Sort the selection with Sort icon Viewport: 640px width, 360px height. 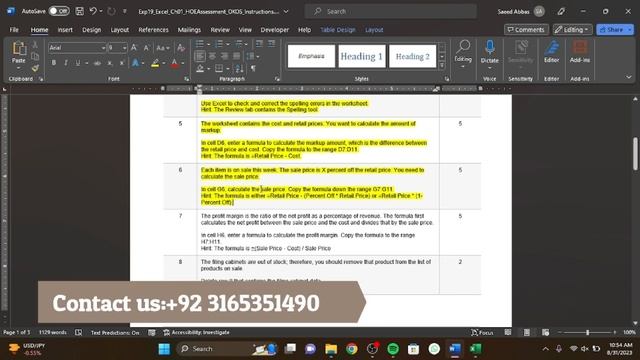pyautogui.click(x=239, y=68)
